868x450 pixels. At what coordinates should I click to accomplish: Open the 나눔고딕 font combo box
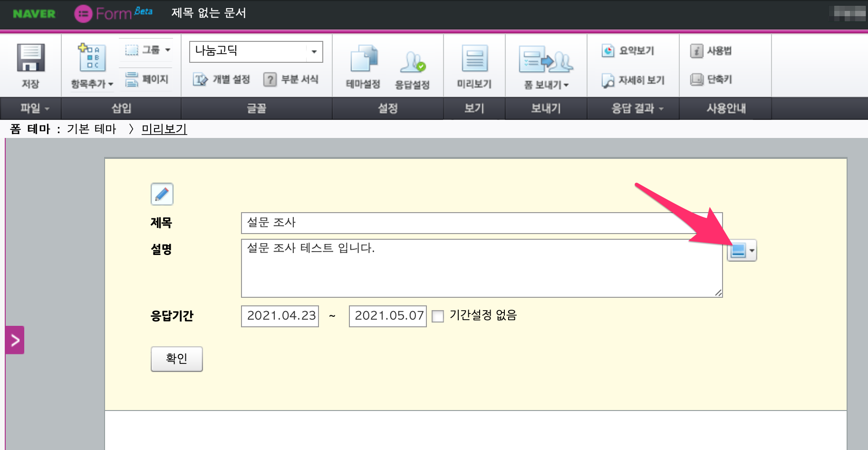(x=256, y=52)
